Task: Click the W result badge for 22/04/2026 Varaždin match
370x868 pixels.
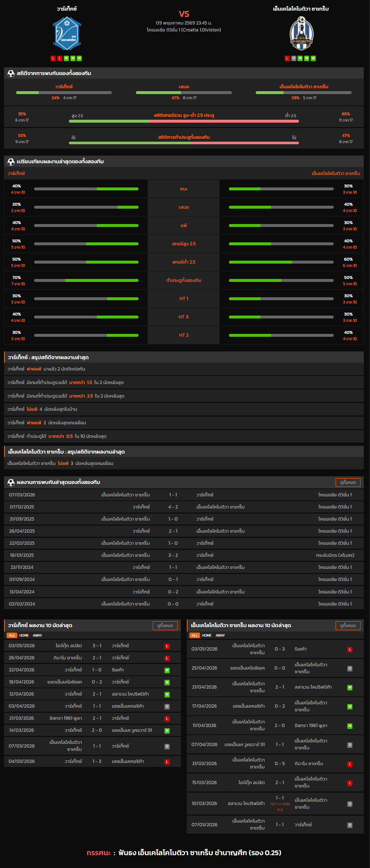Action: pos(167,670)
